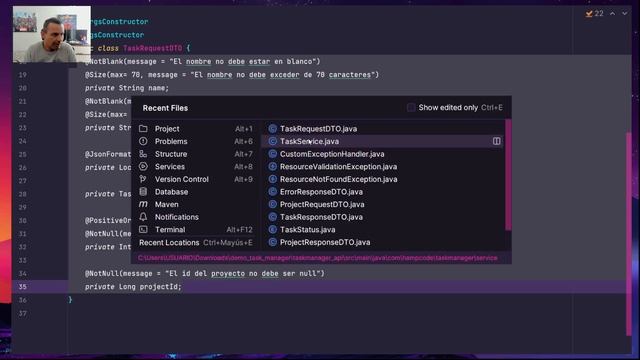Click the class icon beside CustomExceptionHandler.java
Screen dimensions: 640x360
click(273, 154)
